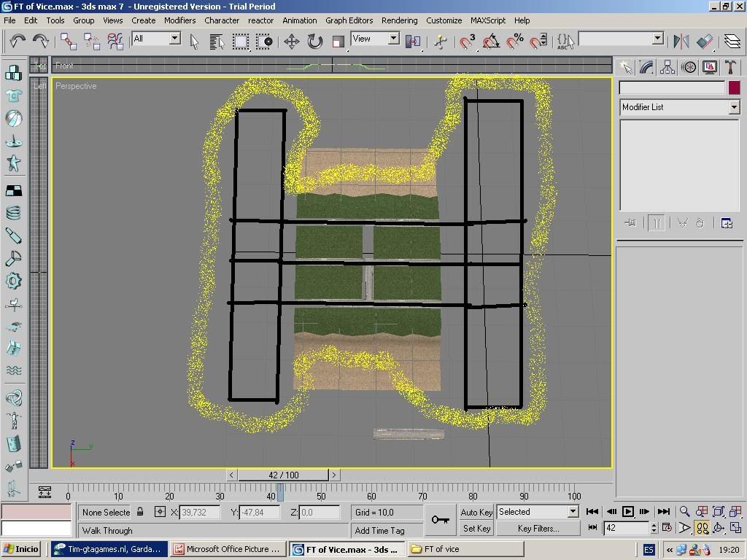Click the Field-of-View viewport tool
Viewport: 747px width, 560px height.
pyautogui.click(x=684, y=528)
